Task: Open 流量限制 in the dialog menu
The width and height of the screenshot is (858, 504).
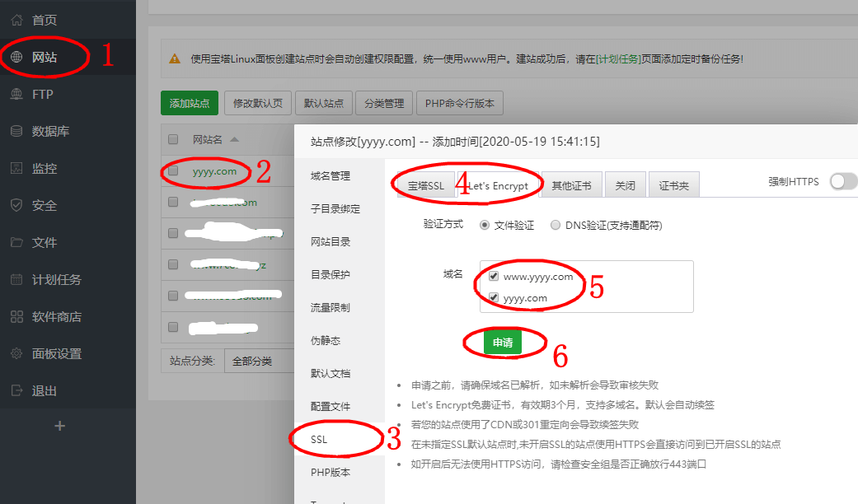Action: tap(331, 308)
